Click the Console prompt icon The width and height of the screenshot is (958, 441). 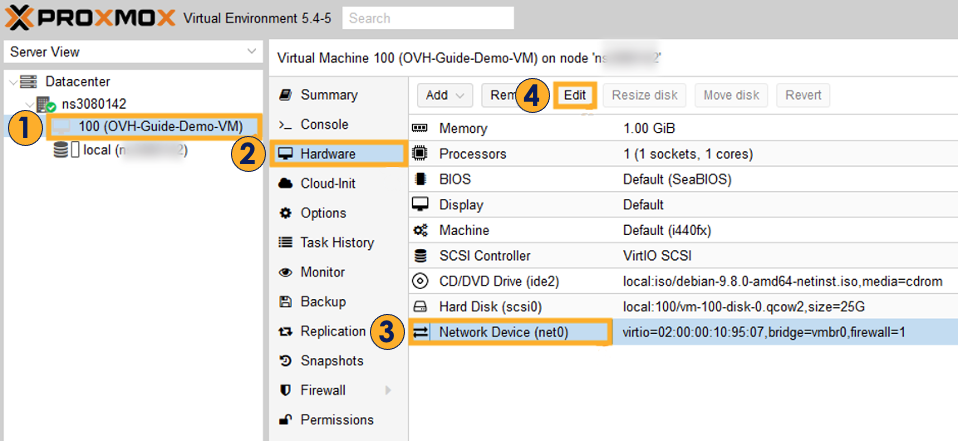285,125
